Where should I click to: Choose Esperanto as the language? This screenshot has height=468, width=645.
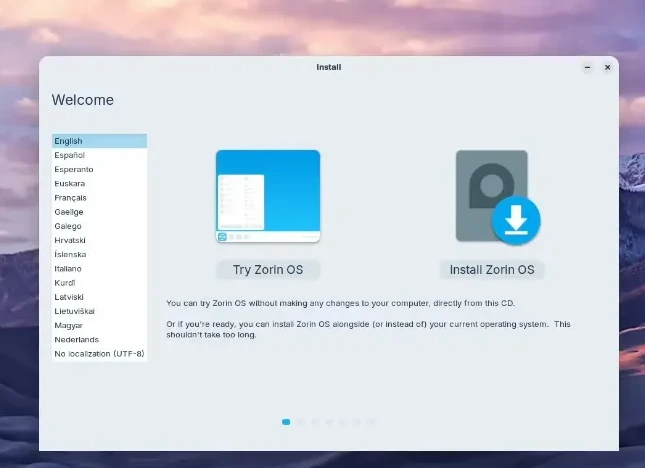point(100,169)
